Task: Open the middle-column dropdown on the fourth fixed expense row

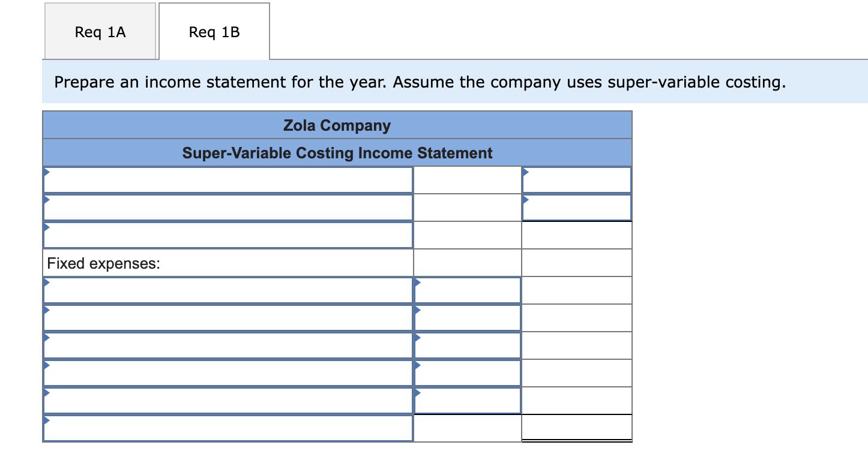Action: (417, 366)
